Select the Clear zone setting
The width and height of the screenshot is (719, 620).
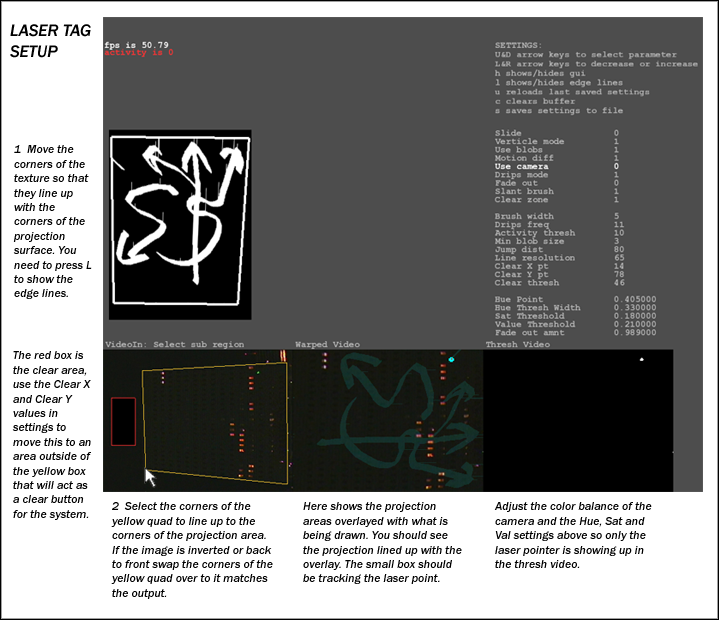coord(557,199)
